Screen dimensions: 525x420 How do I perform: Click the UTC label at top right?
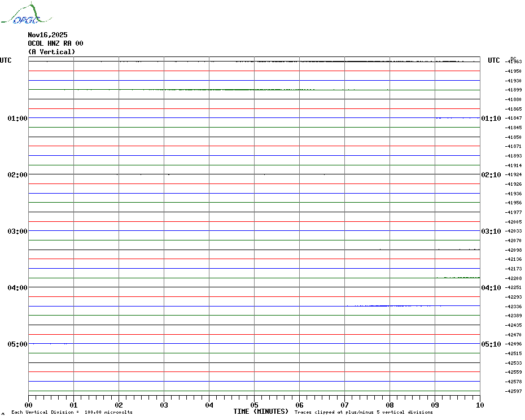pyautogui.click(x=493, y=60)
